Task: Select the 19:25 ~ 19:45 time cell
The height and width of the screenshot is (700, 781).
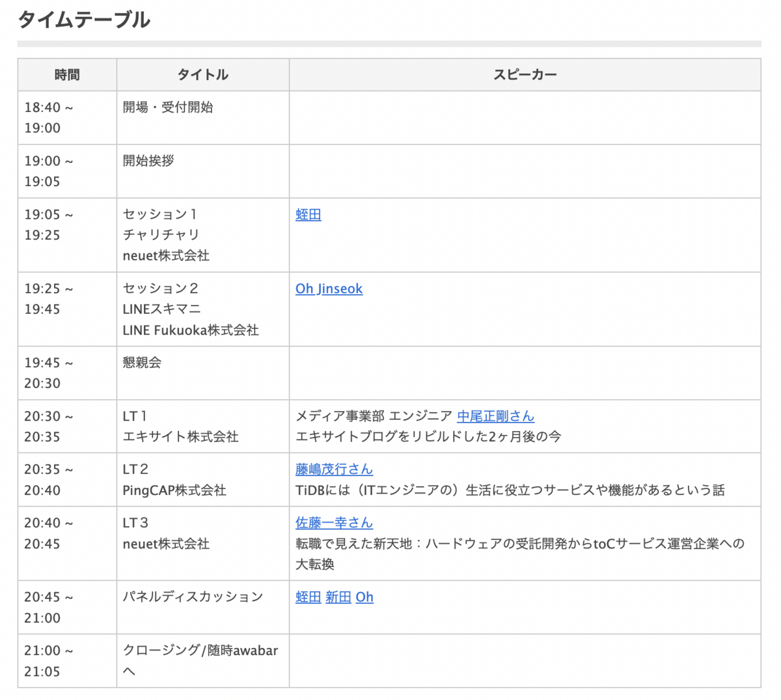Action: click(x=67, y=309)
